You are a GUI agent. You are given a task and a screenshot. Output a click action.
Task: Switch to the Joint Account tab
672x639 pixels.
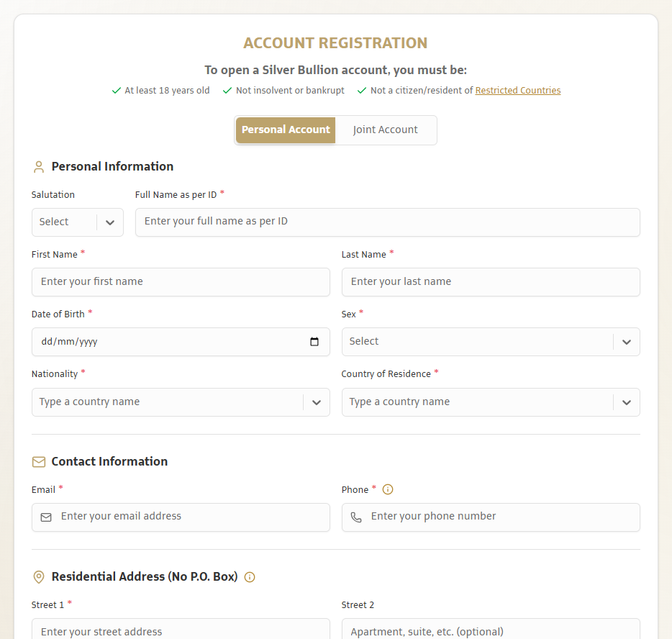click(x=386, y=130)
